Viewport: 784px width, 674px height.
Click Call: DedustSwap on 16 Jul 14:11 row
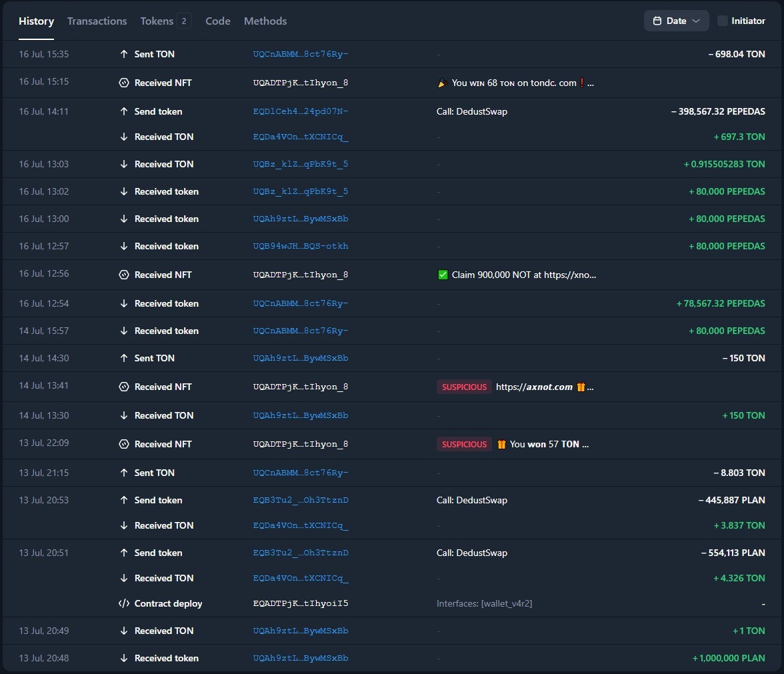tap(471, 111)
